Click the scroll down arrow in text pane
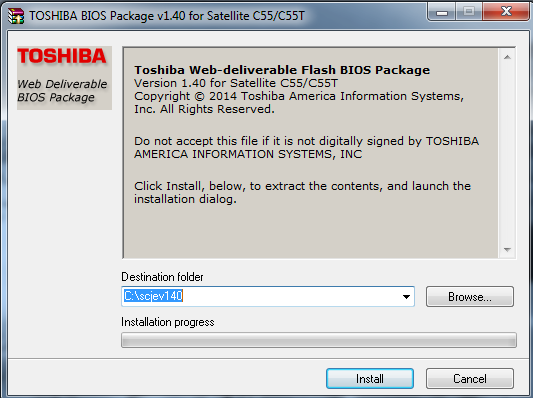The width and height of the screenshot is (533, 398). coord(507,250)
